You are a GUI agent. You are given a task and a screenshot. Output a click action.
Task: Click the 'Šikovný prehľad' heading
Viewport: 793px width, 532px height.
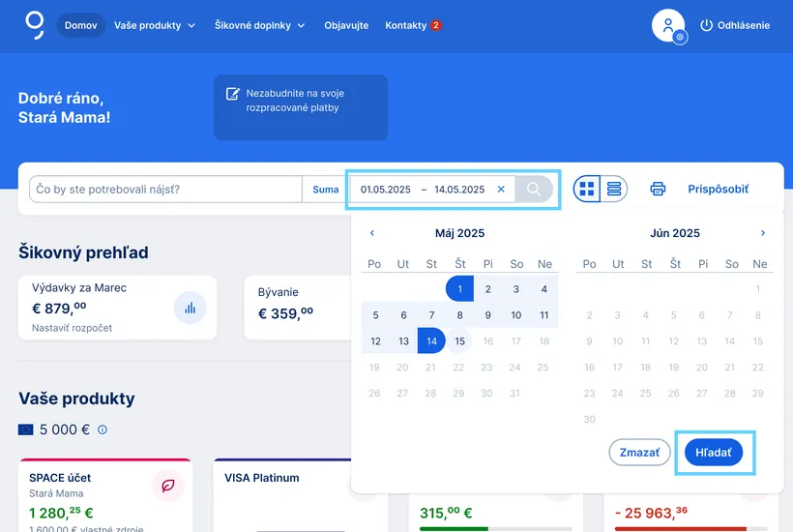point(83,252)
